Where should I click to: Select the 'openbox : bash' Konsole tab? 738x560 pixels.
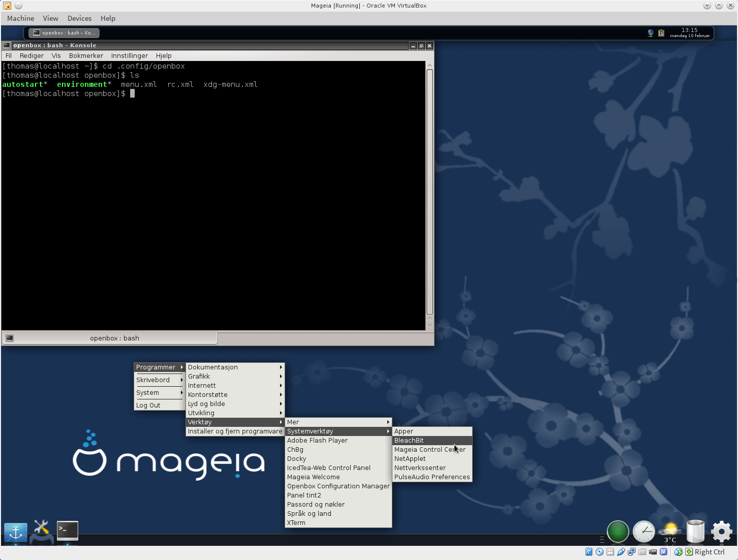110,338
